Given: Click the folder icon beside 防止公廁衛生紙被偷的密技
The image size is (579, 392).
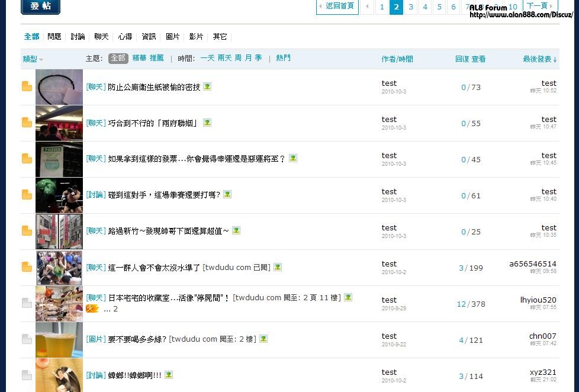Looking at the screenshot, I should pyautogui.click(x=27, y=86).
